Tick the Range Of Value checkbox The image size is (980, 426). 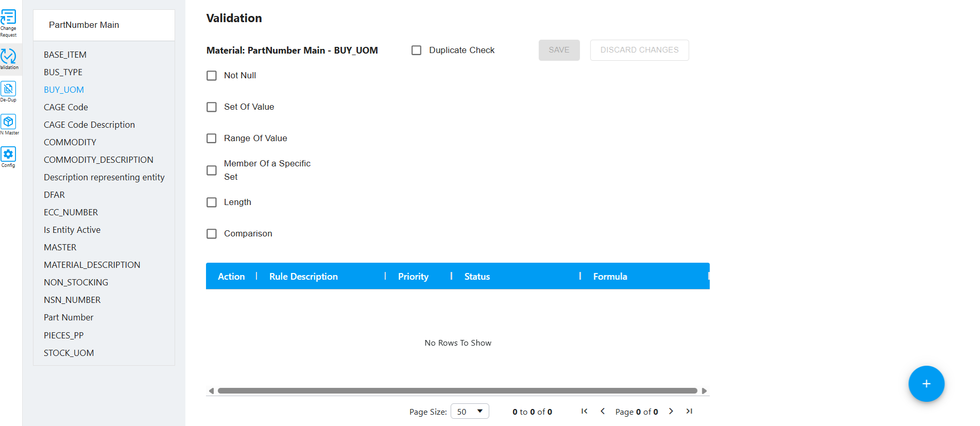click(x=212, y=139)
